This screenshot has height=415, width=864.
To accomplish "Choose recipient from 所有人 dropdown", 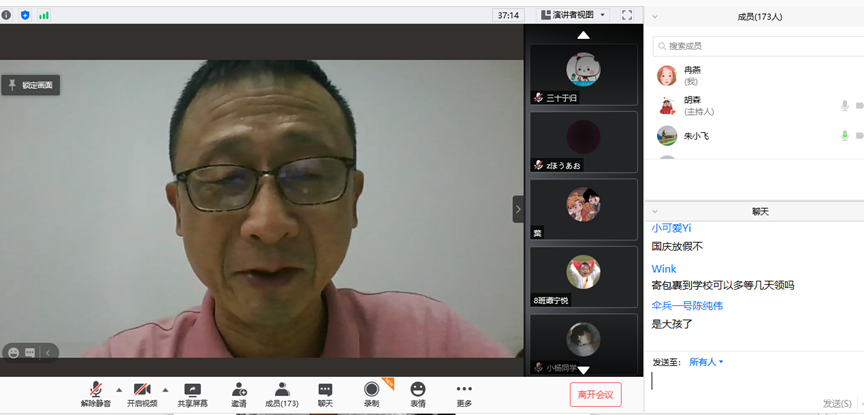I will click(x=705, y=362).
